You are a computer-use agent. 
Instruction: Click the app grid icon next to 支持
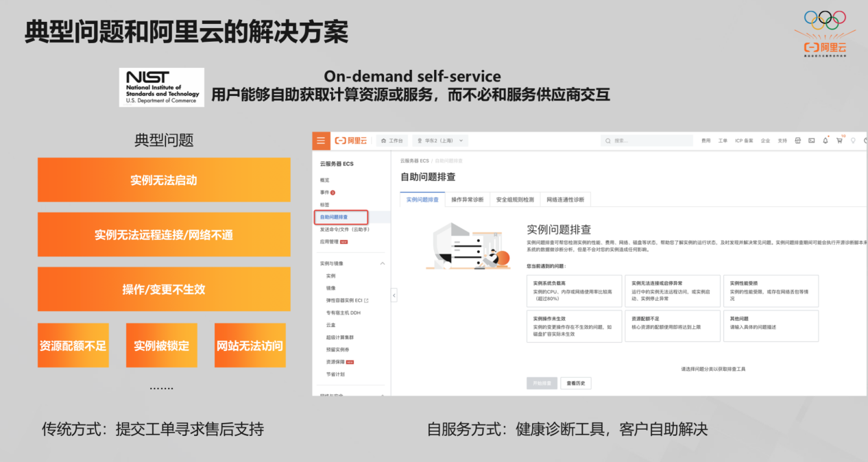[798, 141]
